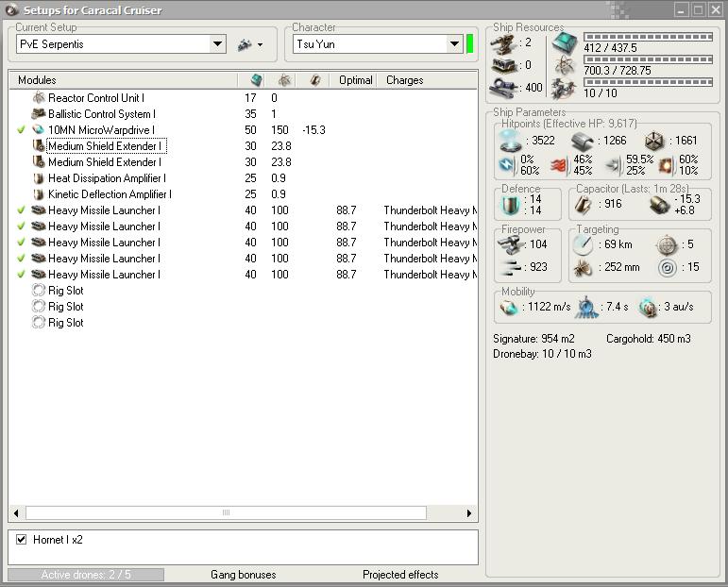Click the shield hitpoints icon
The image size is (728, 587).
[x=510, y=141]
